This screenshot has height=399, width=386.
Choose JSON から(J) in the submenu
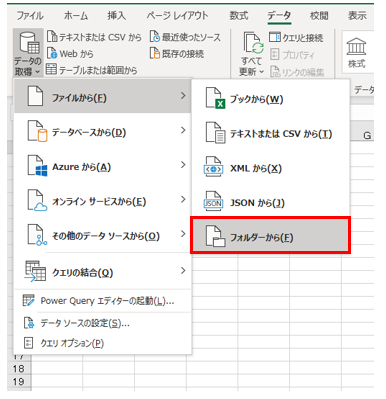(271, 203)
